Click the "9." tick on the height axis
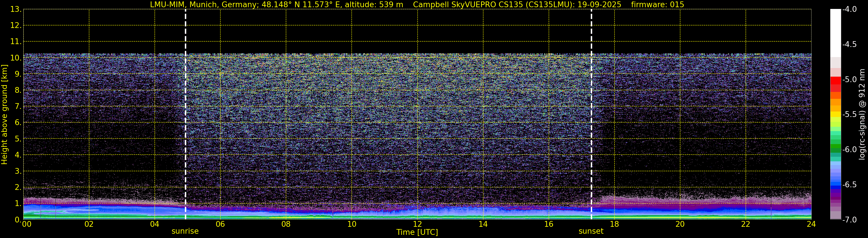The width and height of the screenshot is (868, 238). (x=18, y=74)
